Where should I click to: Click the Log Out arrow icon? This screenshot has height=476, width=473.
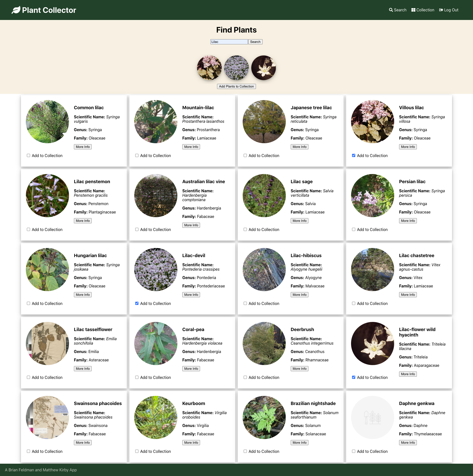441,10
